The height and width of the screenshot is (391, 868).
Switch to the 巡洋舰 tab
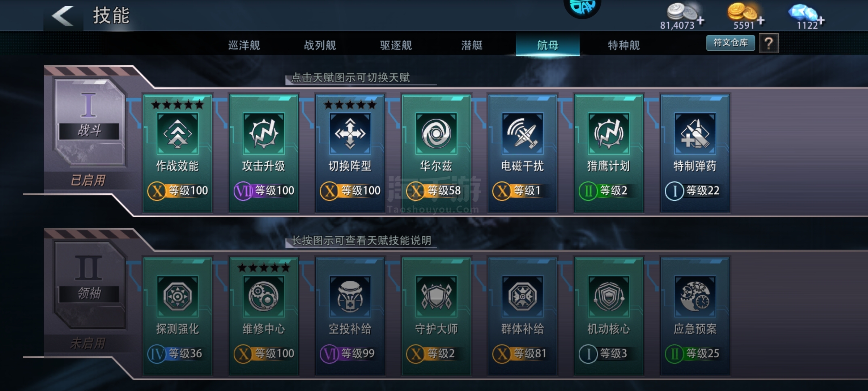pos(244,45)
